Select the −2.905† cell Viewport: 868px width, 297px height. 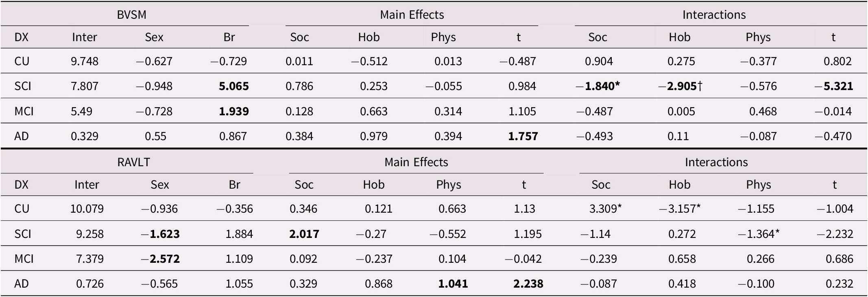pos(680,86)
